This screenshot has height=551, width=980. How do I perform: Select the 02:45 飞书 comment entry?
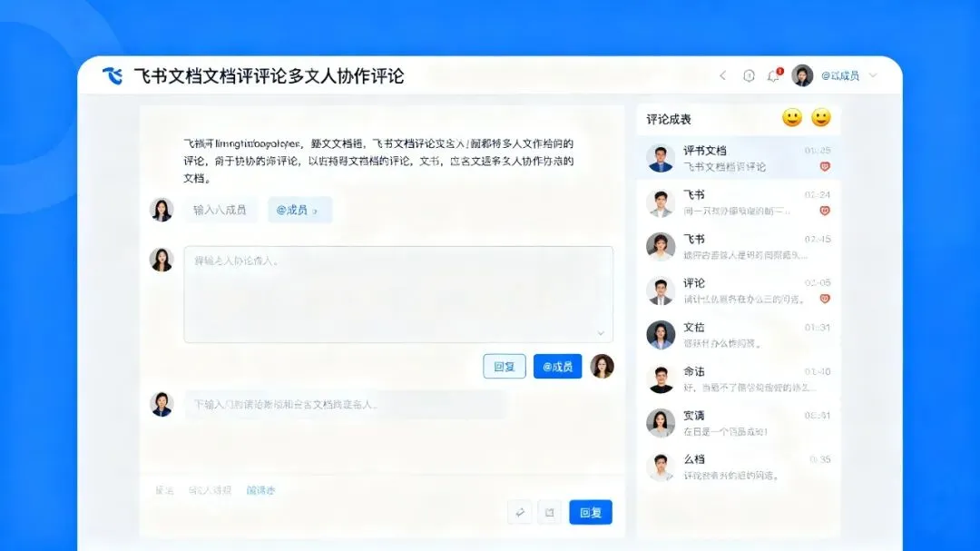pos(738,246)
